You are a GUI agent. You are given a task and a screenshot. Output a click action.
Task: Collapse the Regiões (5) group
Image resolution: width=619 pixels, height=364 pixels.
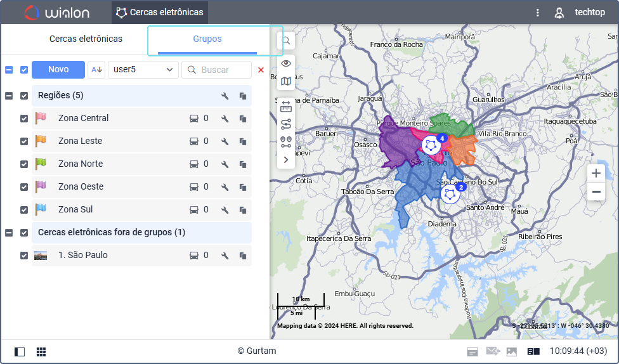(x=9, y=96)
